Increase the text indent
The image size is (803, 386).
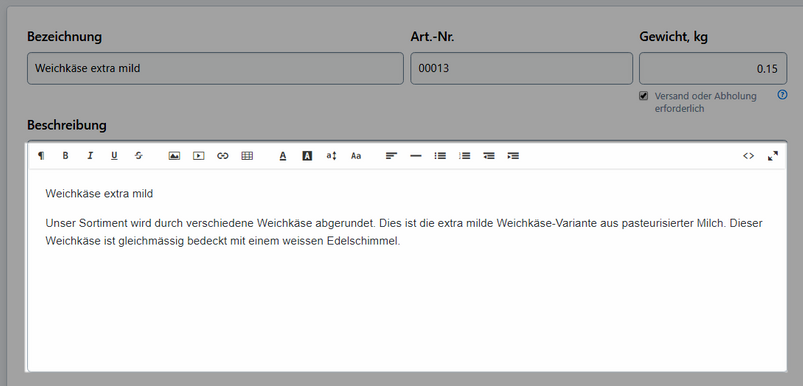[x=513, y=156]
